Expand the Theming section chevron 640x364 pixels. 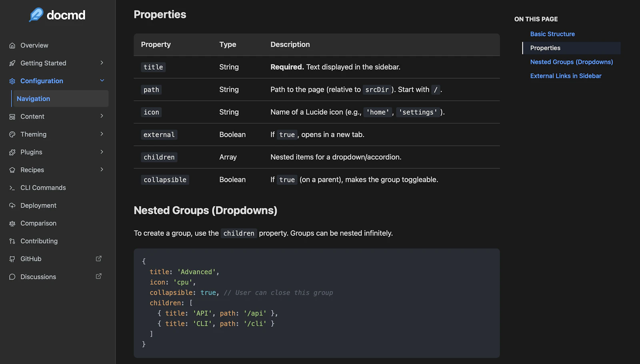point(102,134)
